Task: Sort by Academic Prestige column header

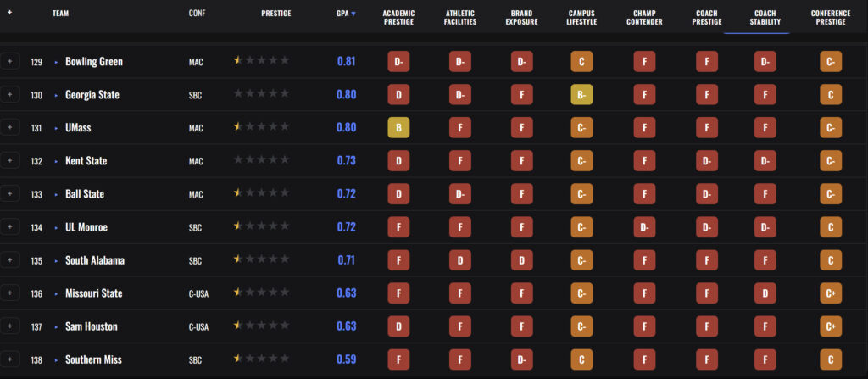Action: (x=398, y=18)
